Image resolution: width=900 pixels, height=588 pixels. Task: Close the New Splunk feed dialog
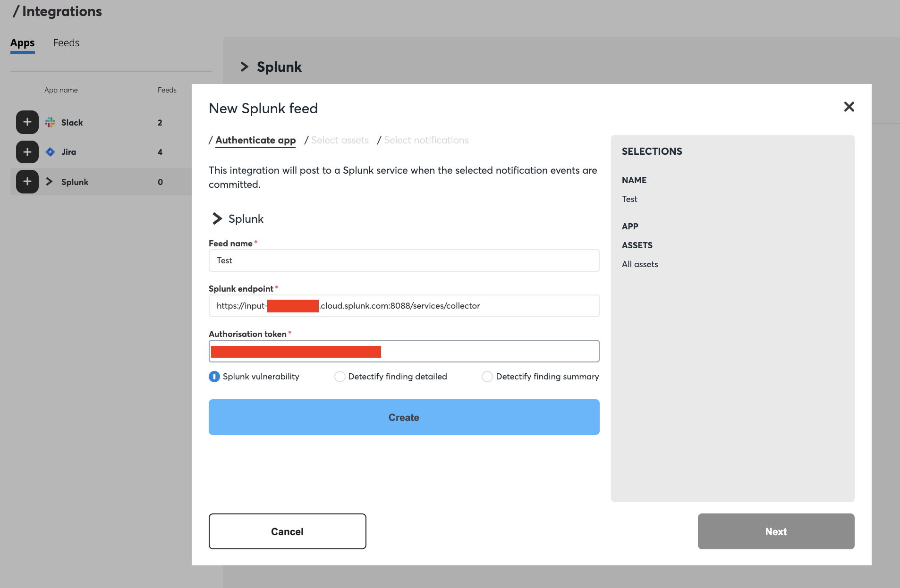coord(849,107)
